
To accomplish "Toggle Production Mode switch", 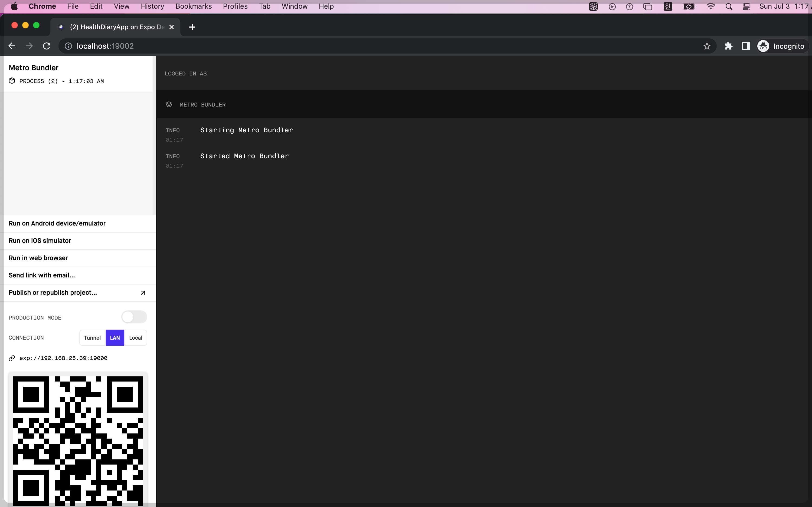I will click(134, 317).
